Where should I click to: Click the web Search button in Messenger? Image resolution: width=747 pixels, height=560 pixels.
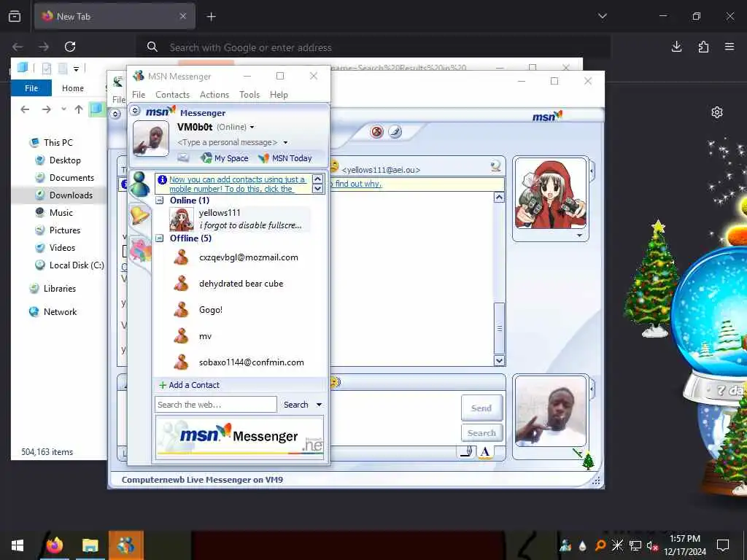(296, 405)
